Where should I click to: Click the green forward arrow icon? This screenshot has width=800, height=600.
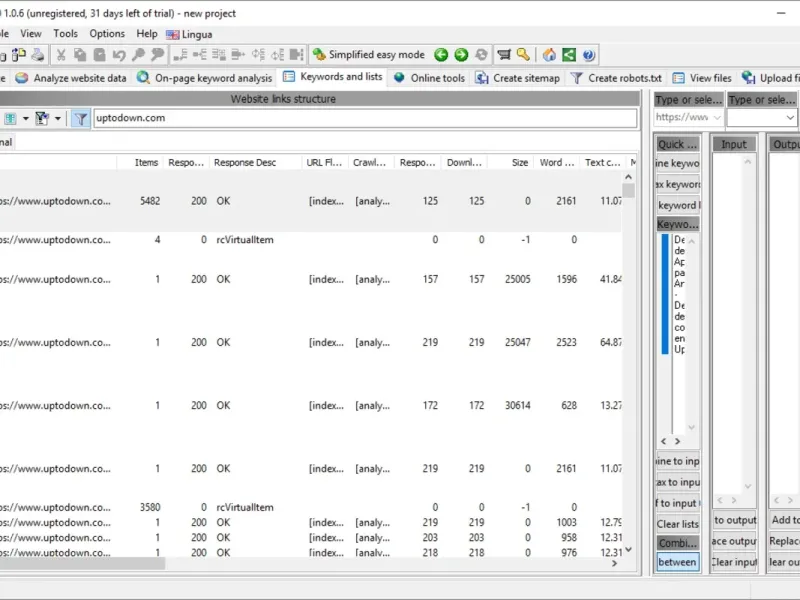click(461, 55)
